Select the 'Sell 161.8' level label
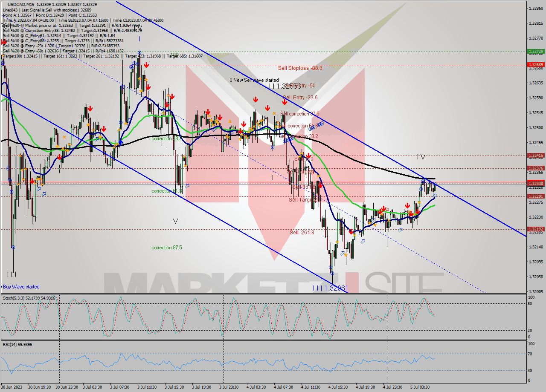546x392 pixels. click(304, 187)
